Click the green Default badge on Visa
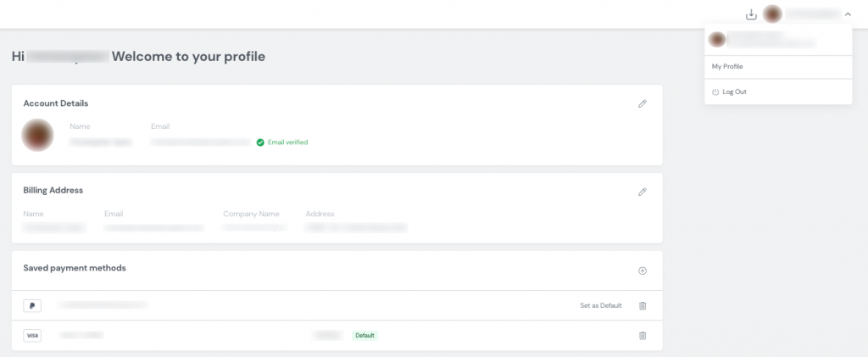The height and width of the screenshot is (357, 868). [x=364, y=336]
